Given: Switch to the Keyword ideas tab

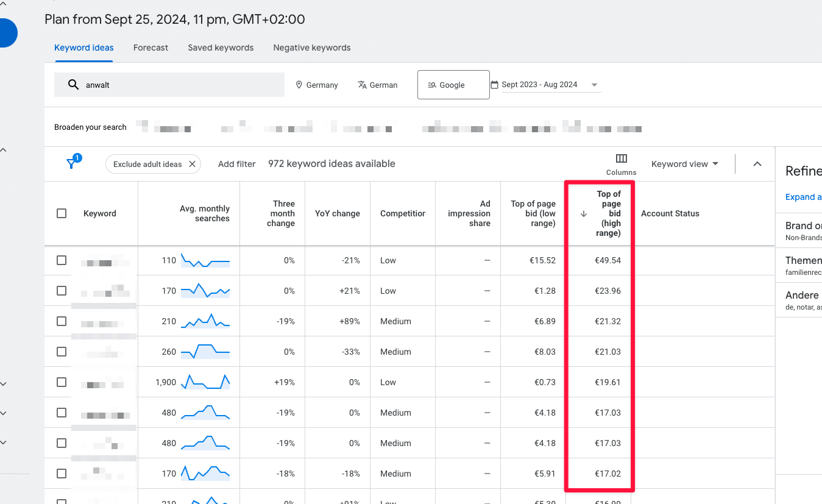Looking at the screenshot, I should [x=84, y=48].
